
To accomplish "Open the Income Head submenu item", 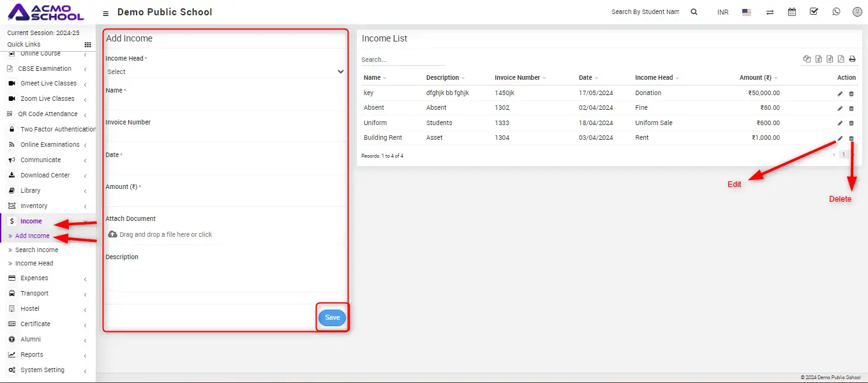I will pyautogui.click(x=34, y=264).
